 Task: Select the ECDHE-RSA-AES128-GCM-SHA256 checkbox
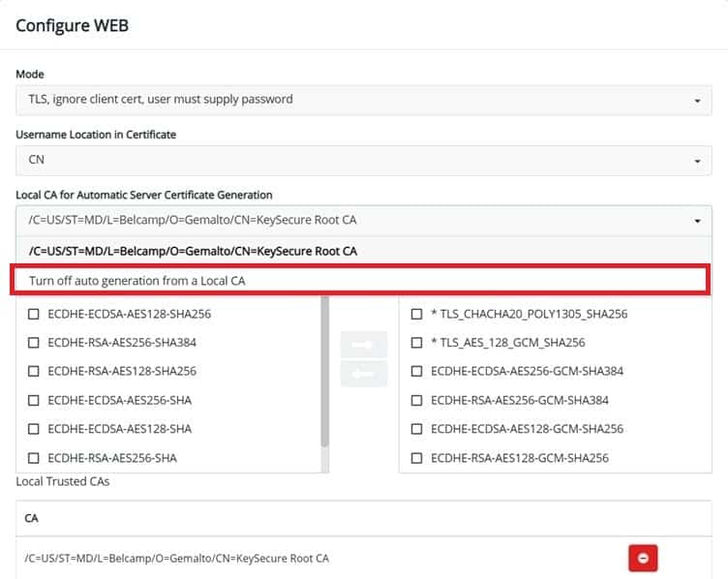pyautogui.click(x=416, y=458)
